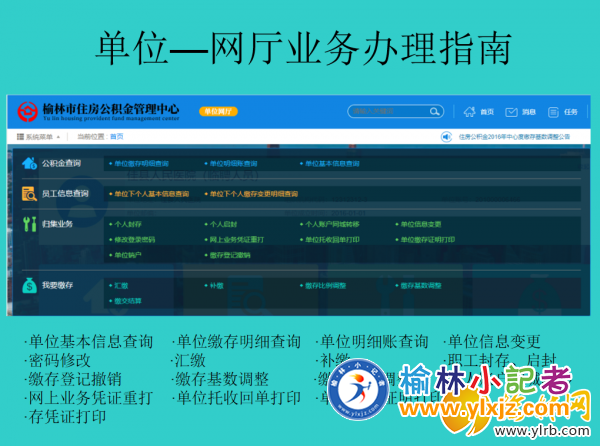This screenshot has height=446, width=600.
Task: Open the 住房公积金2016年 announcement text
Action: click(514, 137)
